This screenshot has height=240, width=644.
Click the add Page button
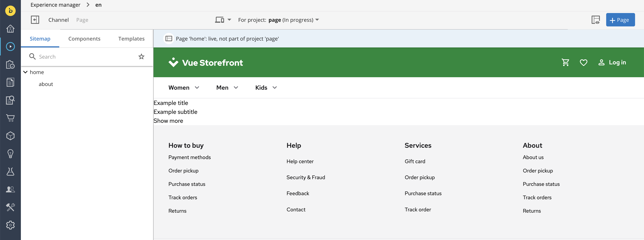pos(620,20)
